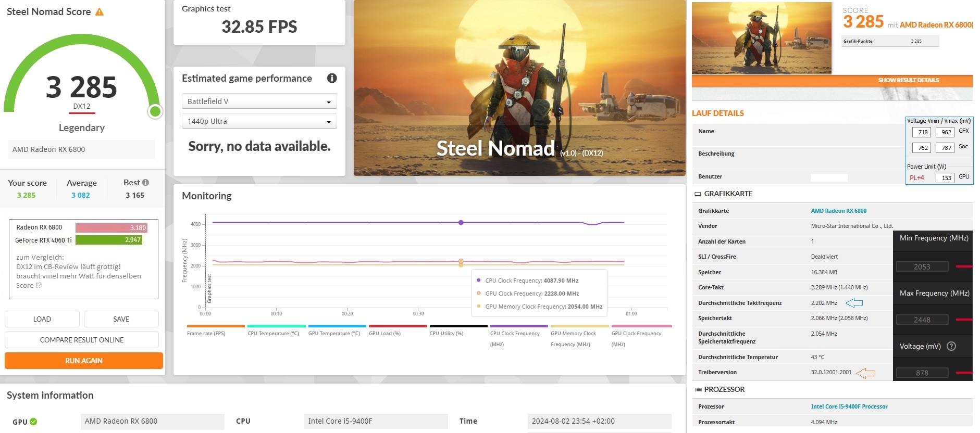Screen dimensions: 980x433
Task: Click Treiberversion value 32.0.12001.2001
Action: [831, 372]
